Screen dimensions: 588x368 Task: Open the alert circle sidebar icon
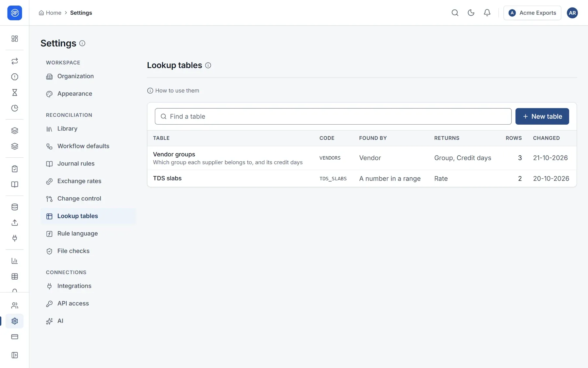pyautogui.click(x=15, y=77)
